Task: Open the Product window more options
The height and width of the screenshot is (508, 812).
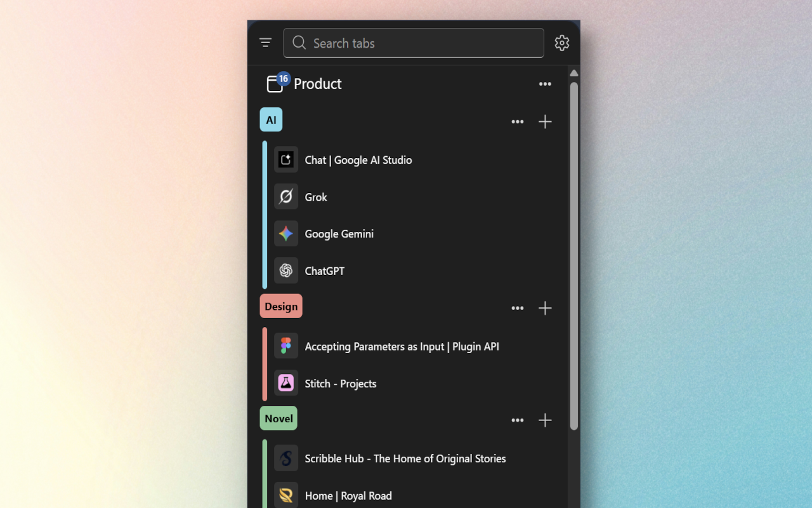Action: [545, 84]
